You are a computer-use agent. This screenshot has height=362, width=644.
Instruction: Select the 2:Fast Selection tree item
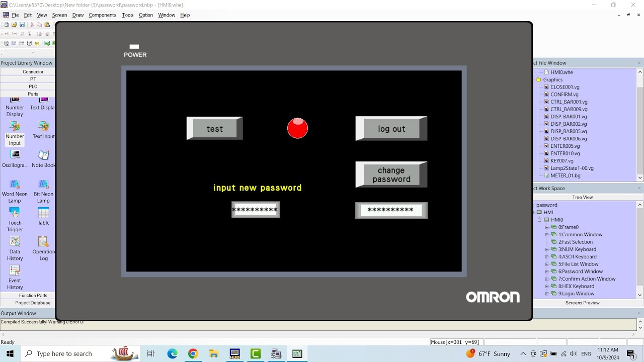pyautogui.click(x=575, y=242)
